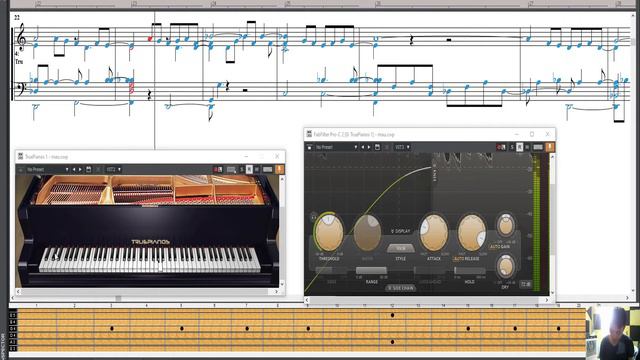Open the TruePianos preset dropdown

[x=47, y=169]
